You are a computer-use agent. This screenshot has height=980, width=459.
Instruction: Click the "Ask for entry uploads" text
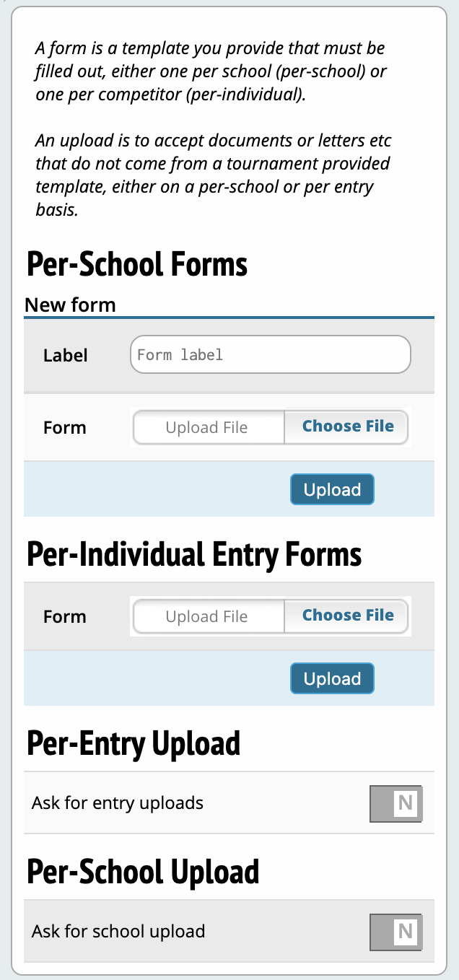[x=118, y=802]
